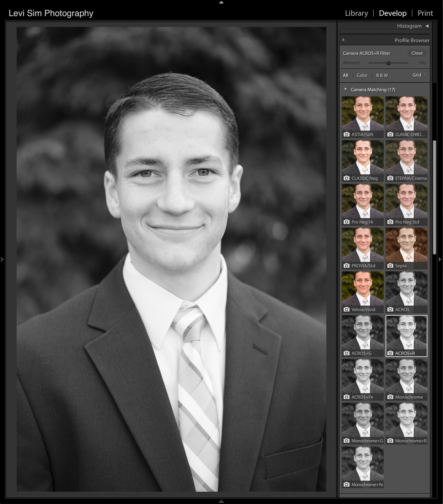Screen dimensions: 443x504
Task: Filter profiles to show All
Action: (345, 75)
